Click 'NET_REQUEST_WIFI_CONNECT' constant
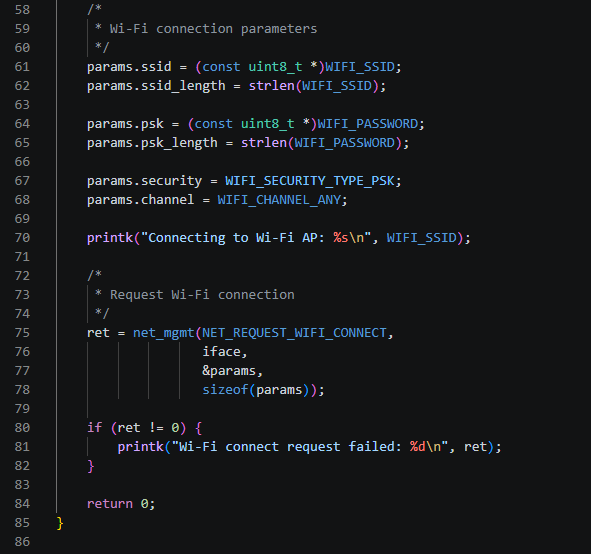591x554 pixels. tap(294, 333)
